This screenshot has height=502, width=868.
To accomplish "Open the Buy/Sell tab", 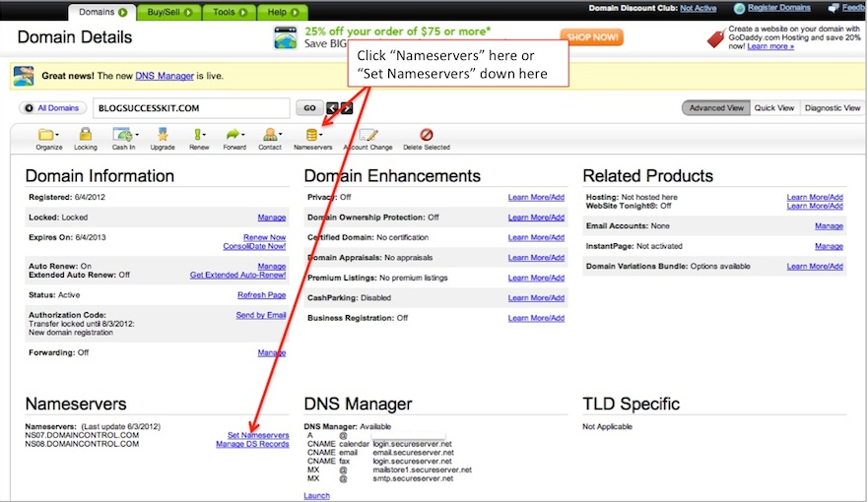I will tap(169, 12).
